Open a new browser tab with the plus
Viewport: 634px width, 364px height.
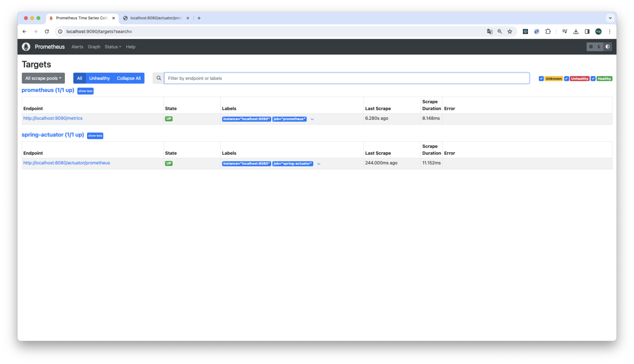point(199,18)
